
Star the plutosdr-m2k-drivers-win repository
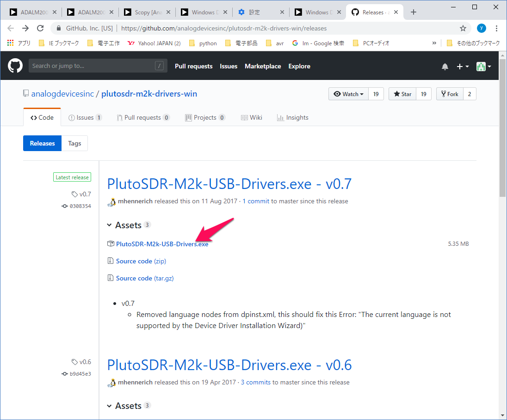[x=402, y=94]
